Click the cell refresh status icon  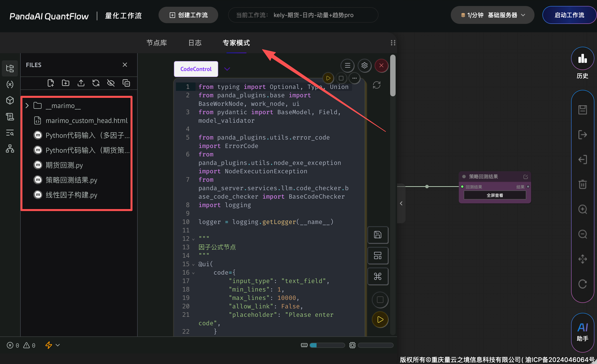tap(377, 85)
